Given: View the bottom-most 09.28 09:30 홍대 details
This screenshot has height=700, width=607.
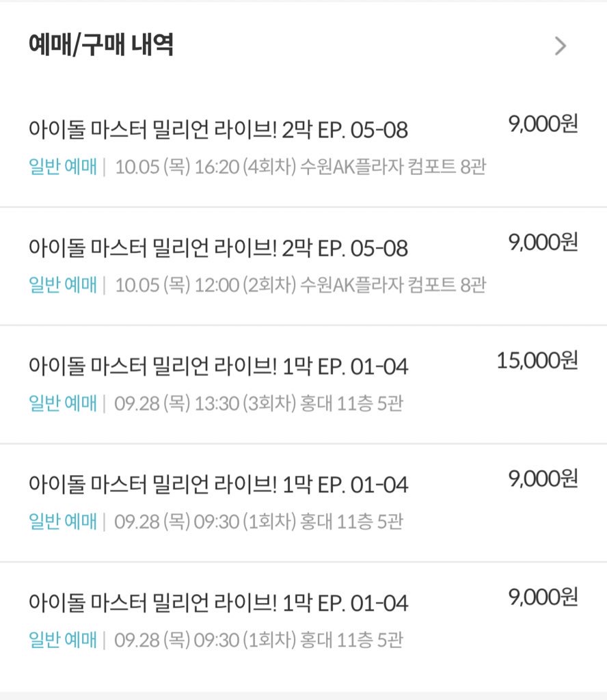Looking at the screenshot, I should 258,640.
